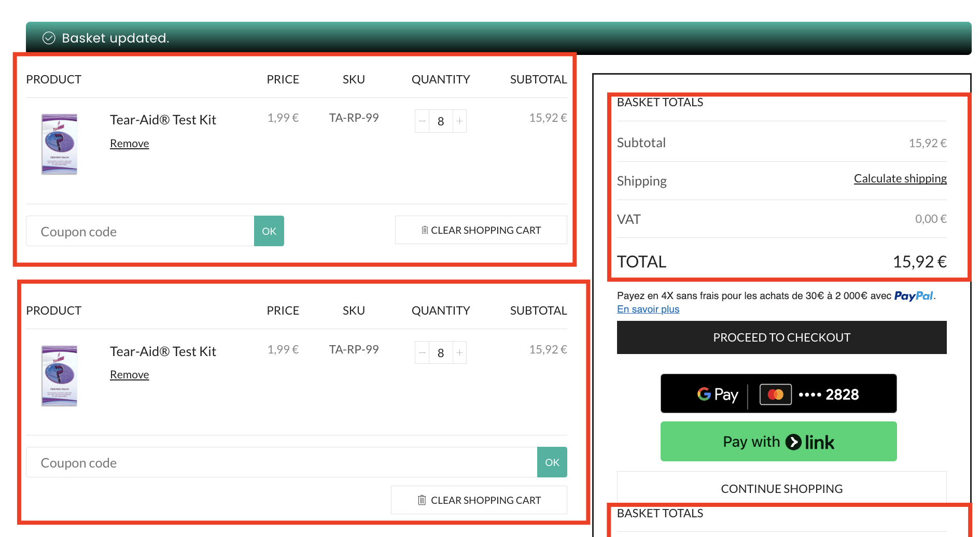Decrease quantity in the lower cart table
The width and height of the screenshot is (980, 537).
422,352
